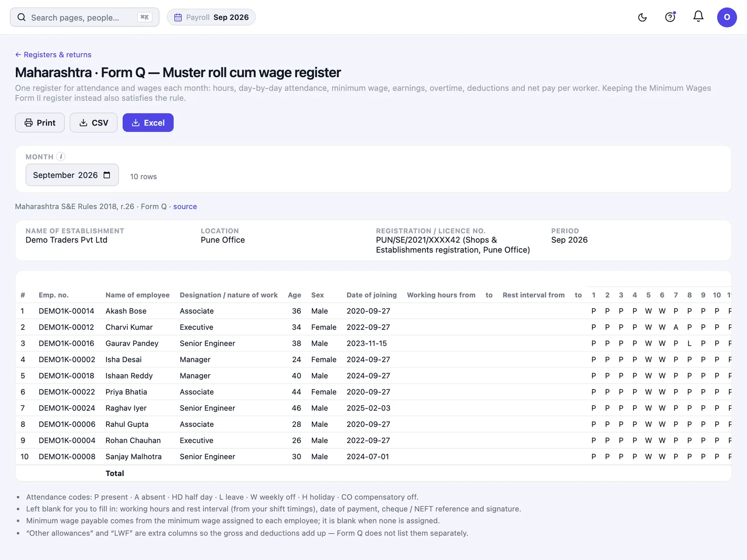Click the Name of employee column header

click(137, 295)
